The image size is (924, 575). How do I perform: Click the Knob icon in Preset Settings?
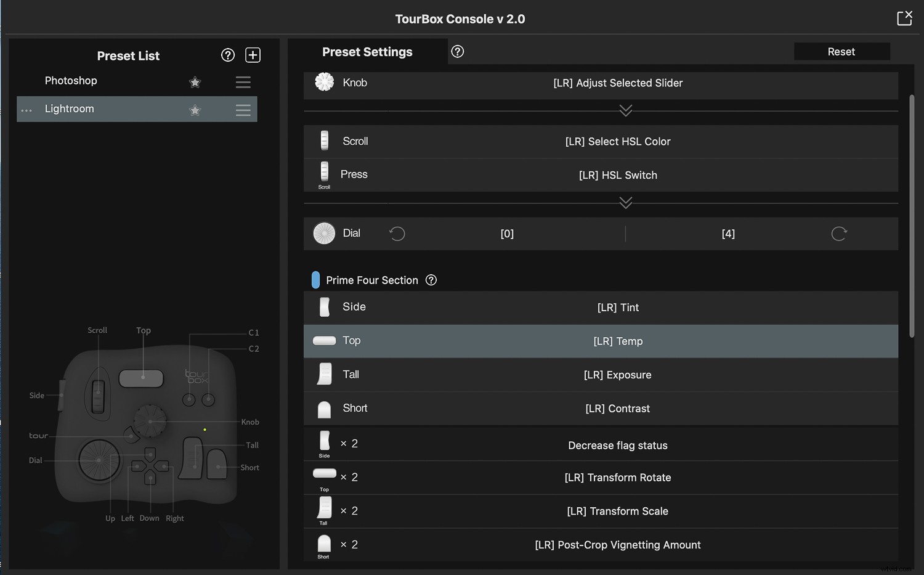coord(324,82)
